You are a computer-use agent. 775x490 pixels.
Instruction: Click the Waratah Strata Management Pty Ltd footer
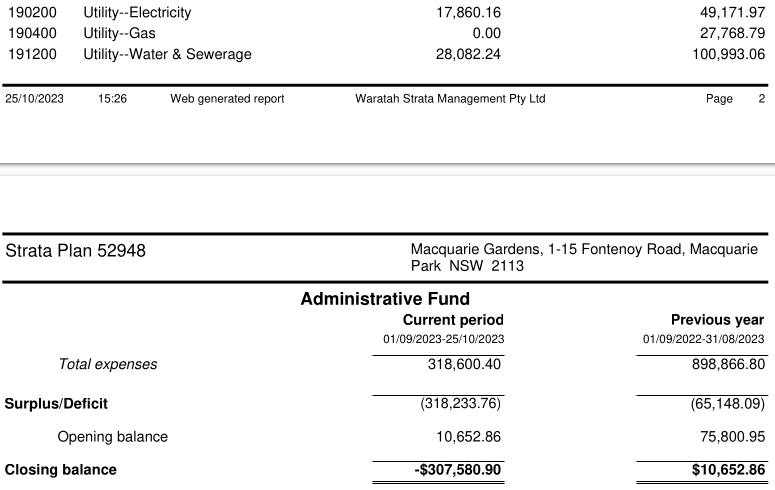450,99
